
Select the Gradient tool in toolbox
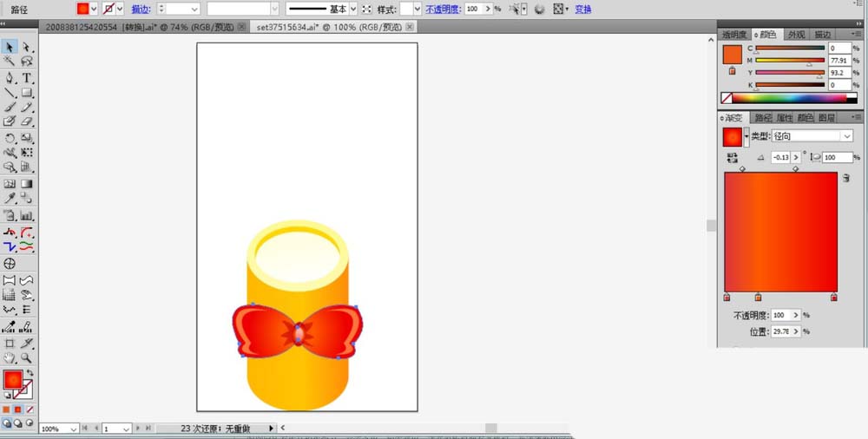point(26,184)
